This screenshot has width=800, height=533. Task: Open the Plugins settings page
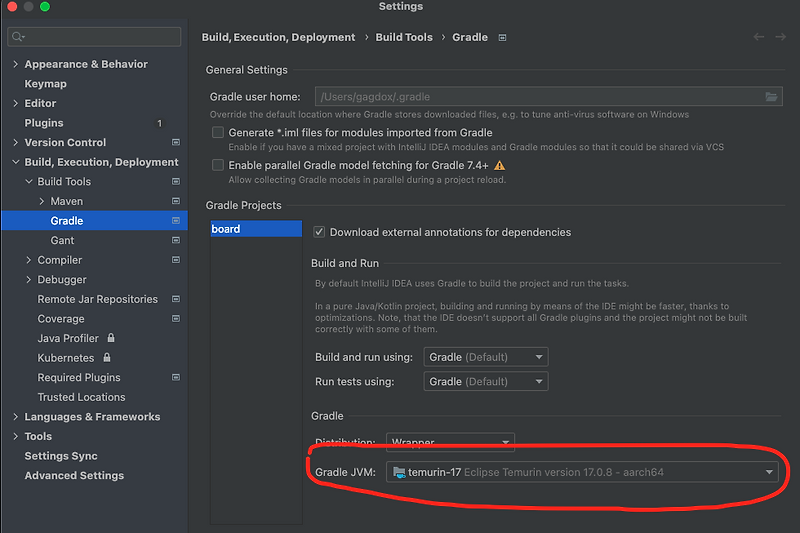(x=44, y=123)
